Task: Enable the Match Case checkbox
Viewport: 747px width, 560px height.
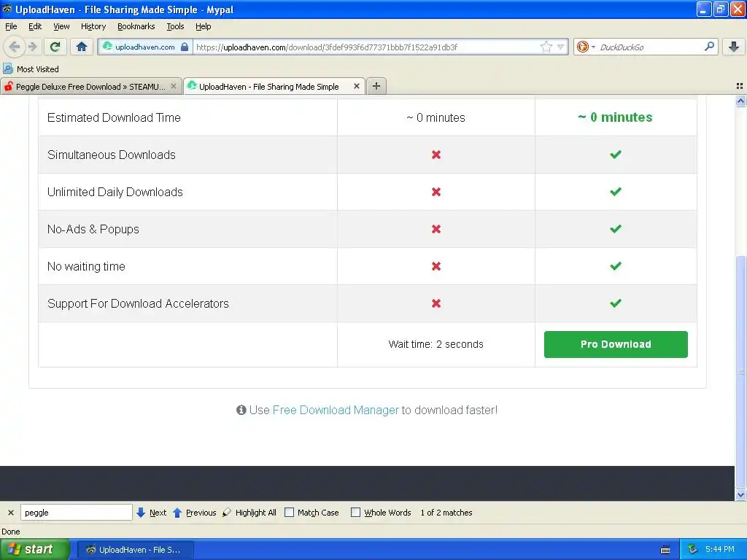Action: coord(289,513)
